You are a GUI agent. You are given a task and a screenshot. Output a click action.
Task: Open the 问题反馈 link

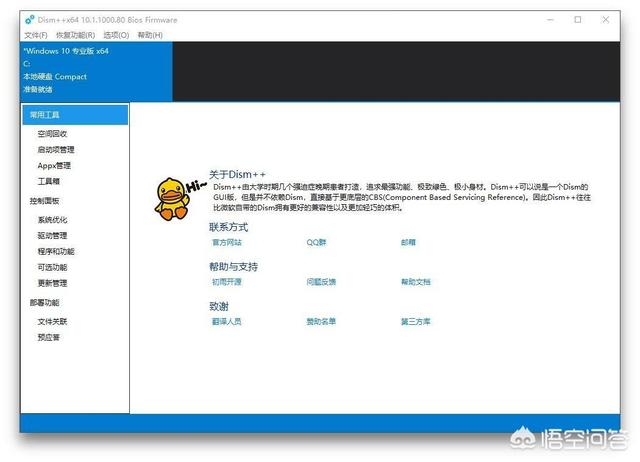pos(321,282)
